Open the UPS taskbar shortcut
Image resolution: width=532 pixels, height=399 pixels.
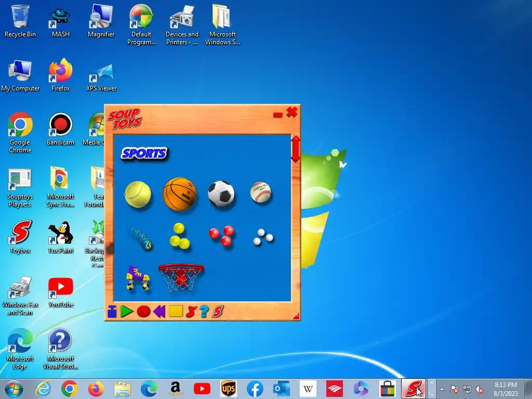pos(229,389)
